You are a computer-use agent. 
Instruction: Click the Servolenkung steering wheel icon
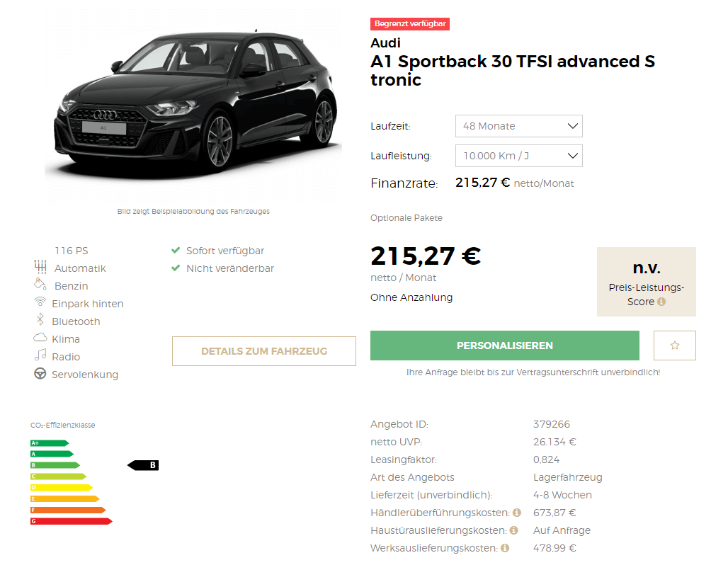[x=40, y=374]
